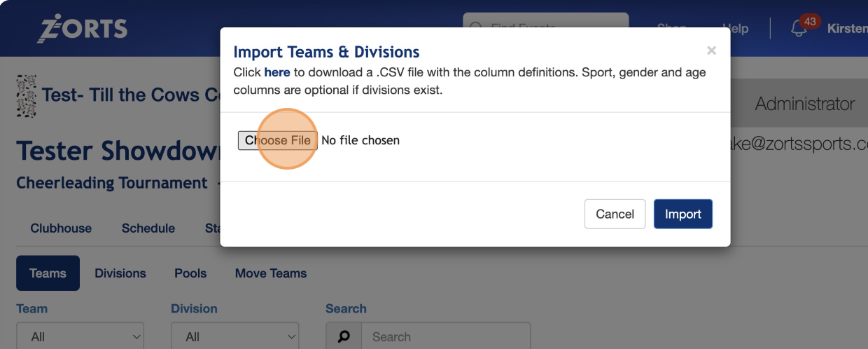Click the Zorts logo

click(x=83, y=28)
